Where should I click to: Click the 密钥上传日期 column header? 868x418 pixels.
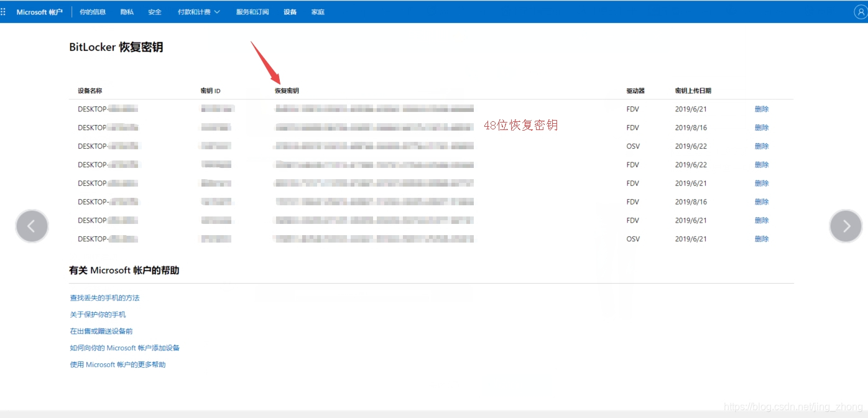click(693, 91)
